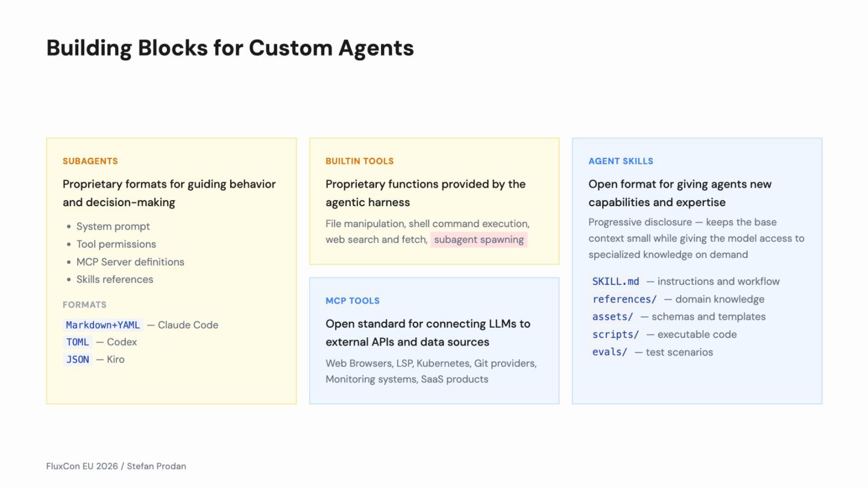Select the AGENT SKILLS card heading
This screenshot has height=488, width=868.
coord(621,161)
